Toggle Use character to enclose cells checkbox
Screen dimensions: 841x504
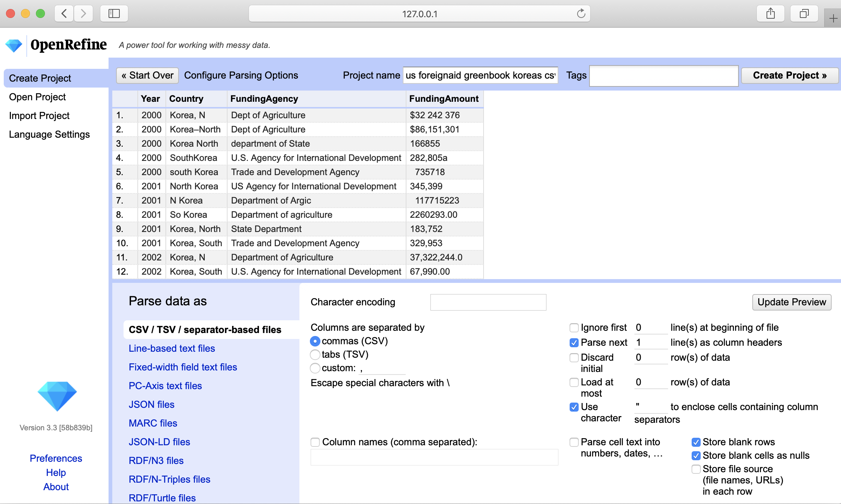pos(574,407)
